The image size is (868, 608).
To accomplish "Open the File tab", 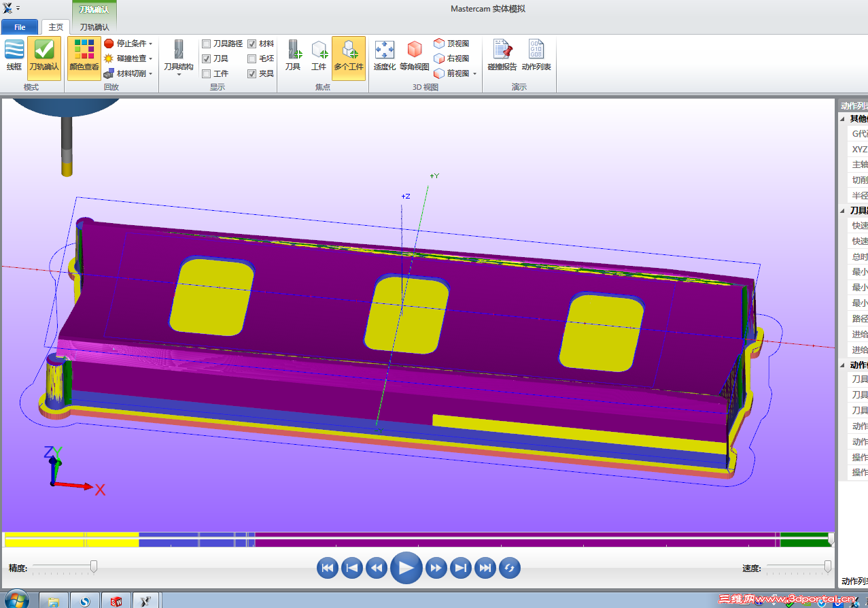I will pos(20,27).
